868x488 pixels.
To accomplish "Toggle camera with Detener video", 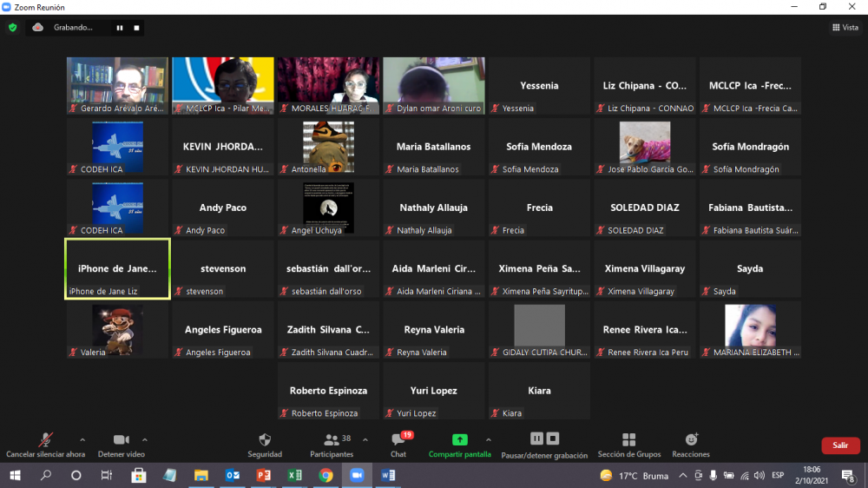I will coord(121,440).
